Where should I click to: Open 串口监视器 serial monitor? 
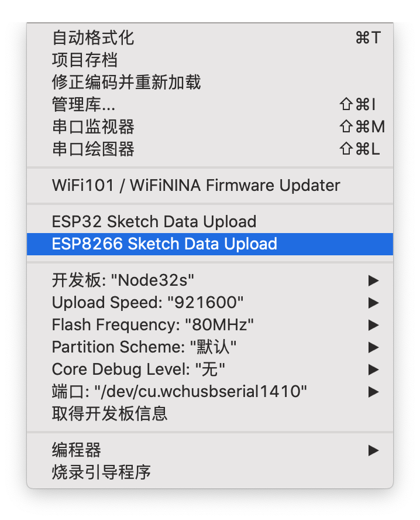(x=209, y=126)
